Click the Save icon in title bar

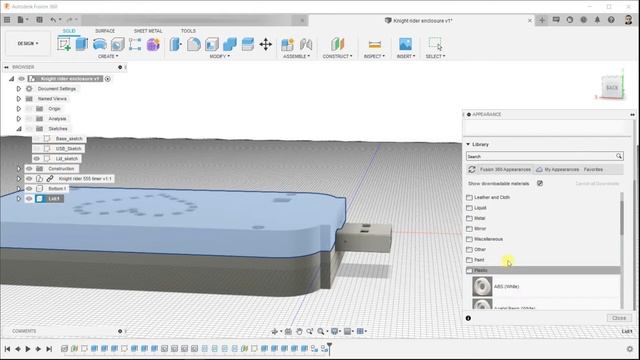pyautogui.click(x=39, y=20)
